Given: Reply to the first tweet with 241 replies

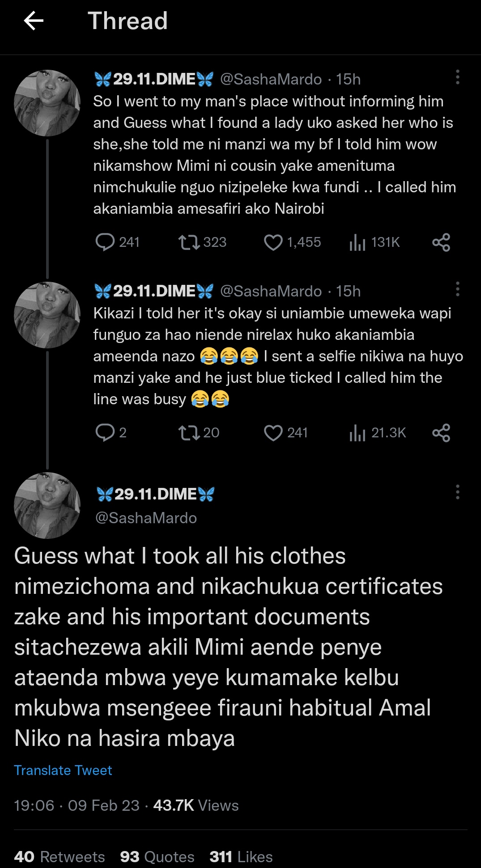Looking at the screenshot, I should [x=105, y=242].
